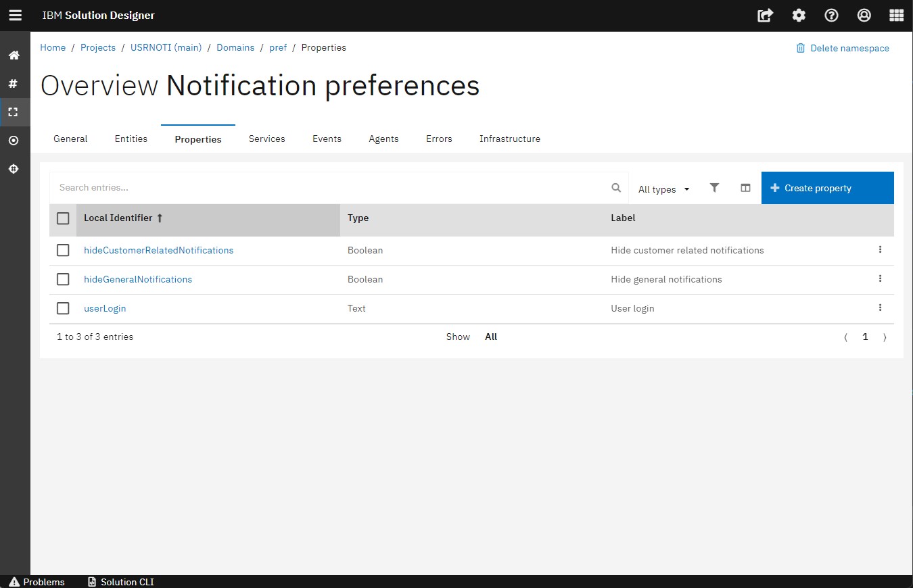Toggle the column layout icon
Screen dimensions: 913x588
point(745,188)
